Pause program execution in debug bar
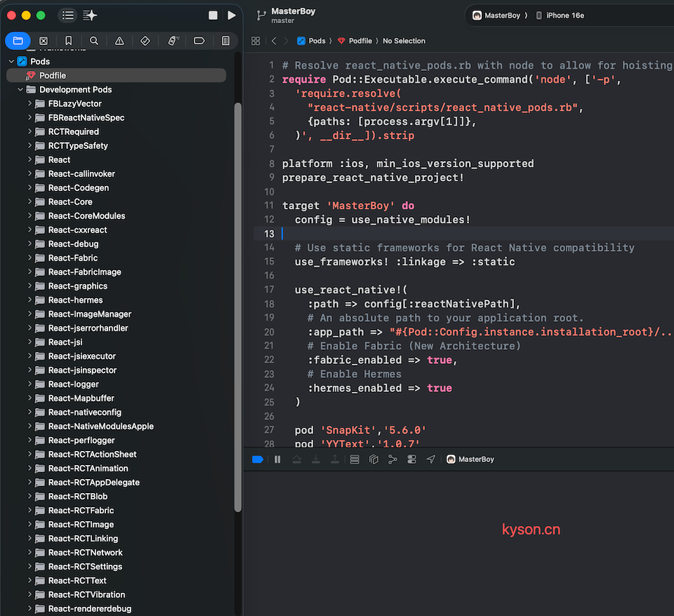The width and height of the screenshot is (674, 616). pyautogui.click(x=277, y=459)
